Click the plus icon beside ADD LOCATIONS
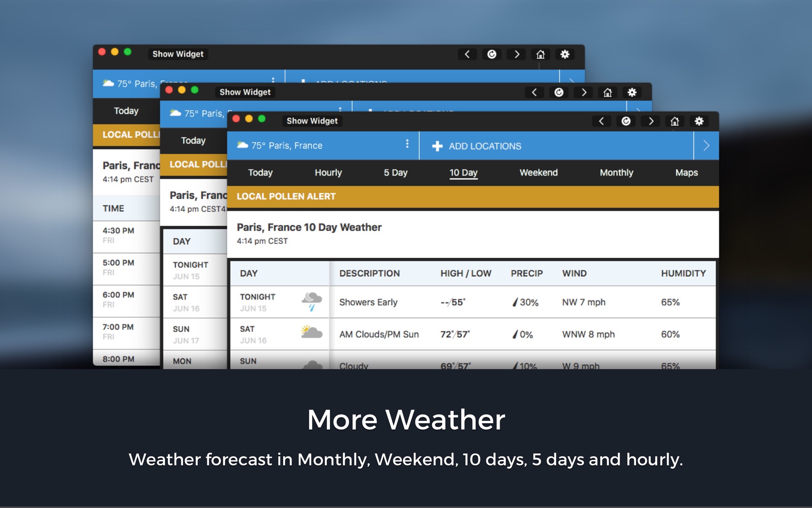Image resolution: width=812 pixels, height=508 pixels. [x=437, y=146]
